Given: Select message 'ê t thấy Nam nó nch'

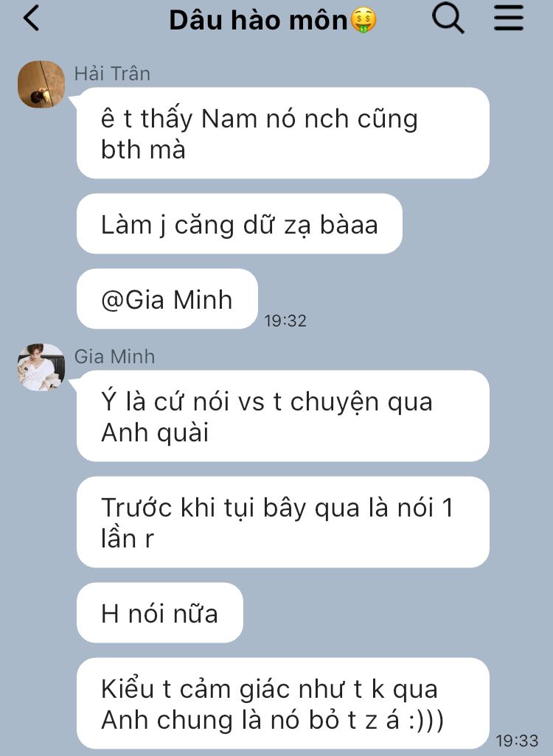Looking at the screenshot, I should pyautogui.click(x=283, y=133).
